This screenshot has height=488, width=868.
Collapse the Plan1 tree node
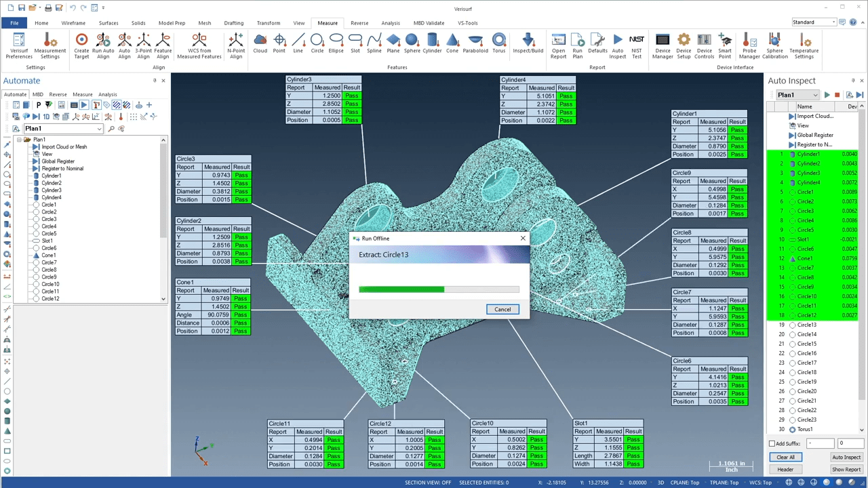(19, 140)
